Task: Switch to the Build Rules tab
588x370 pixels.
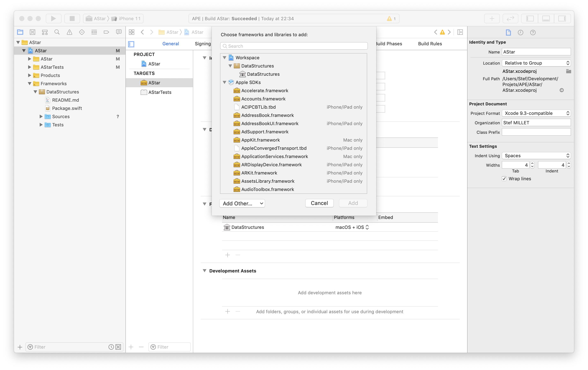Action: point(430,44)
